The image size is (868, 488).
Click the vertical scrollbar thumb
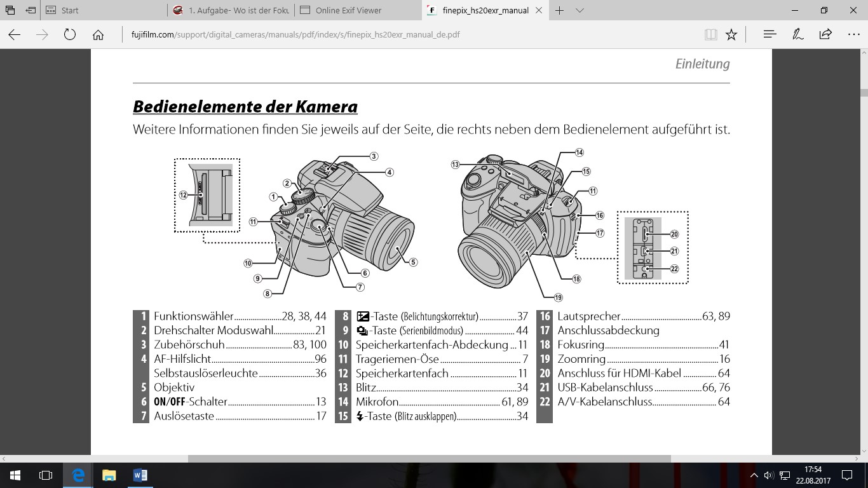[x=864, y=93]
